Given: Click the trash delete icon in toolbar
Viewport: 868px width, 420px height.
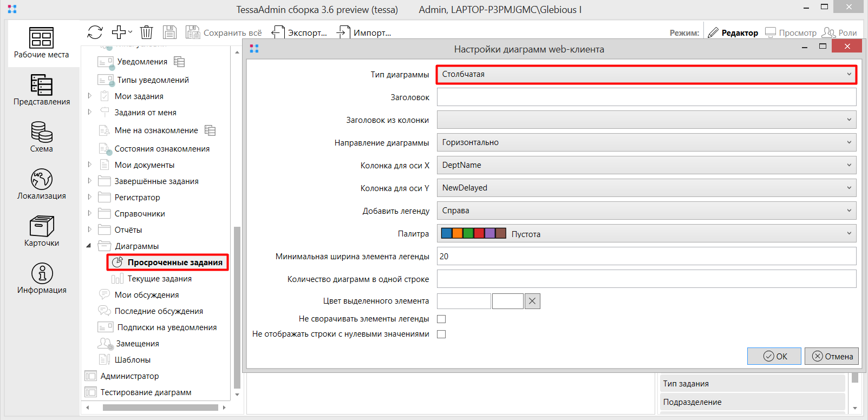Looking at the screenshot, I should click(146, 32).
